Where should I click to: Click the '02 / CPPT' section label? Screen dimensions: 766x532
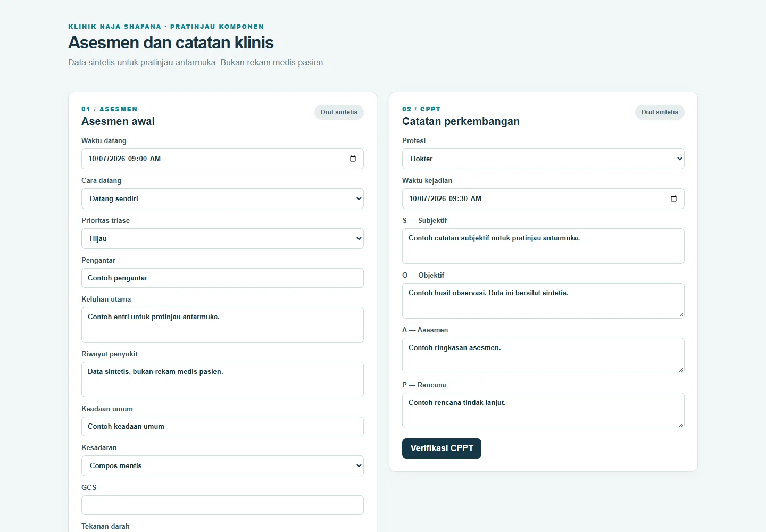coord(421,109)
